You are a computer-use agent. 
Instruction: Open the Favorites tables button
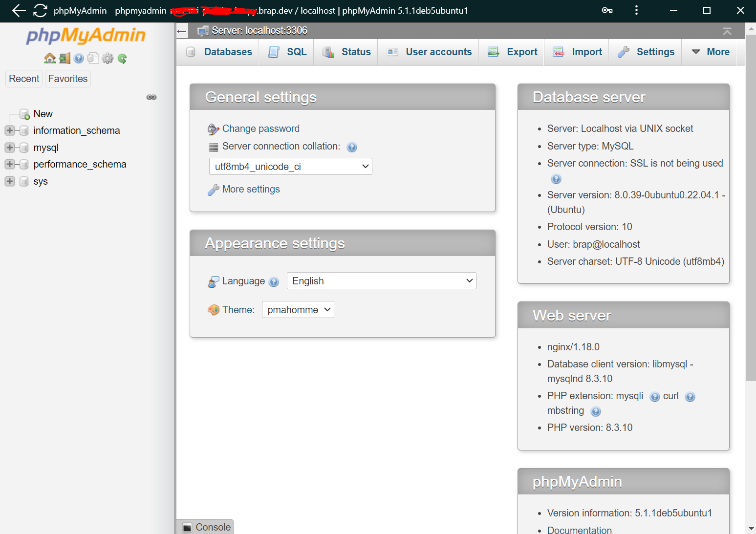point(68,79)
